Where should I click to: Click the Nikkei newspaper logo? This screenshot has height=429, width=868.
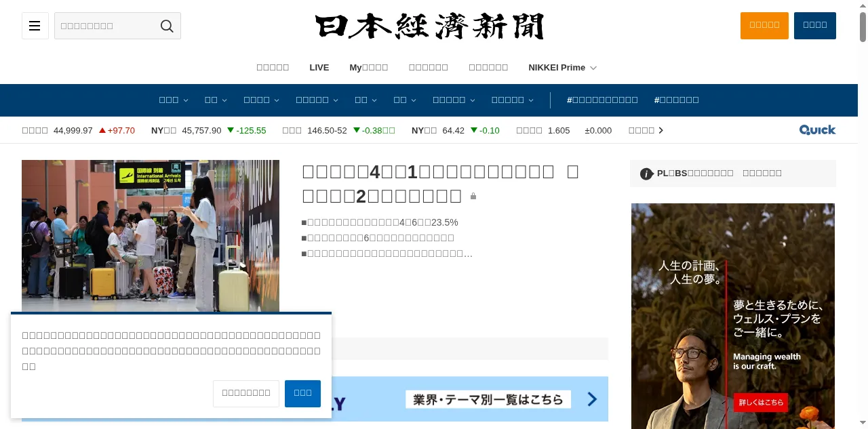tap(430, 26)
